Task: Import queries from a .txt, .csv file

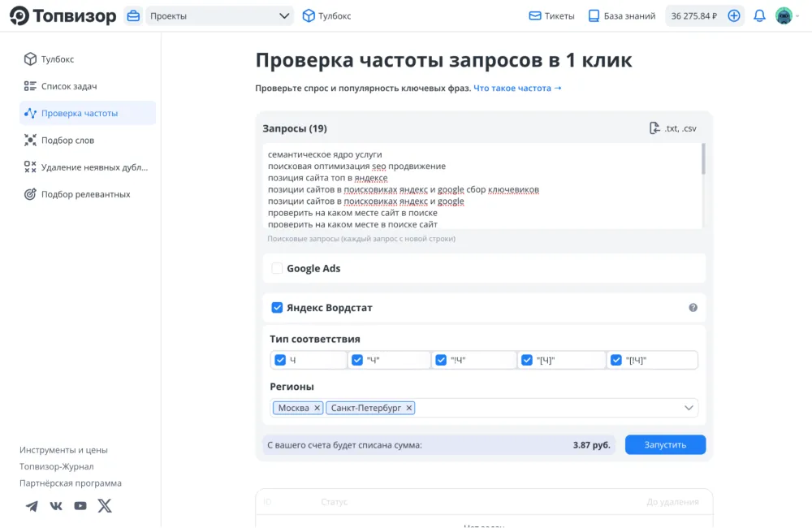Action: (x=672, y=128)
